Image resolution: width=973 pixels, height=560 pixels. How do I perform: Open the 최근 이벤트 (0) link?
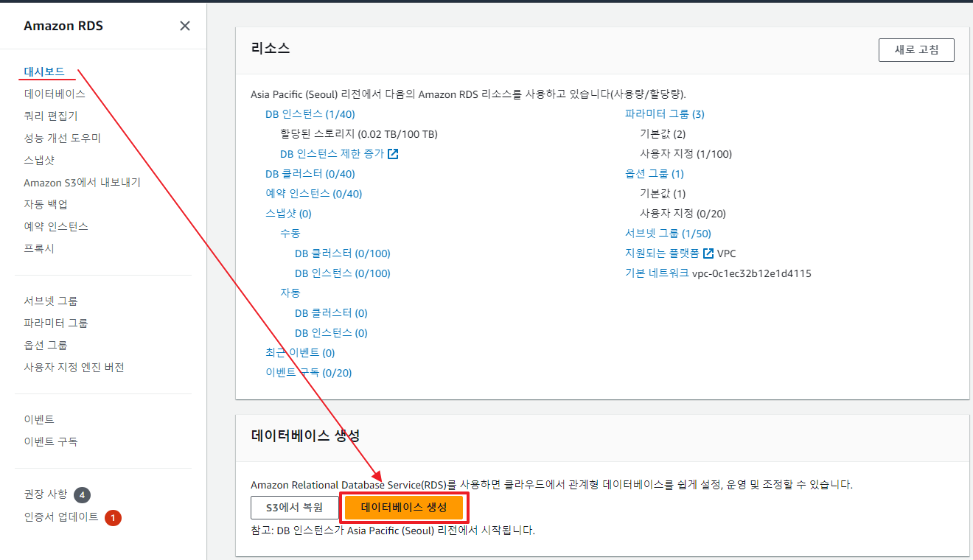pyautogui.click(x=300, y=353)
